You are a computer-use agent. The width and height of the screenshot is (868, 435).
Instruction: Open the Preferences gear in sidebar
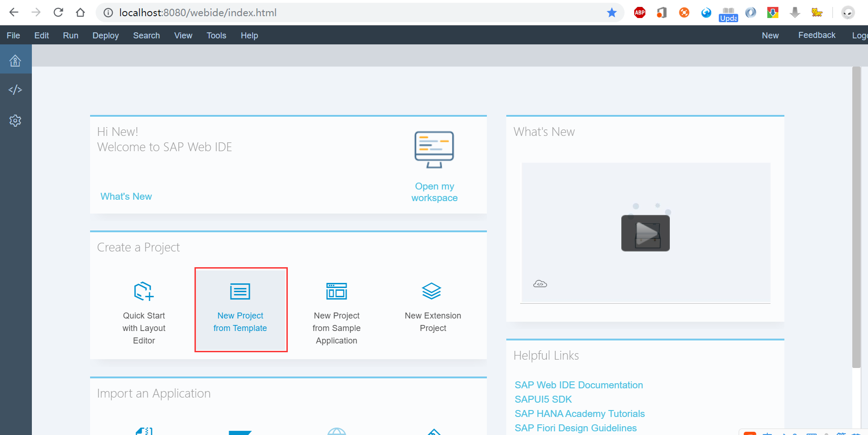[15, 121]
